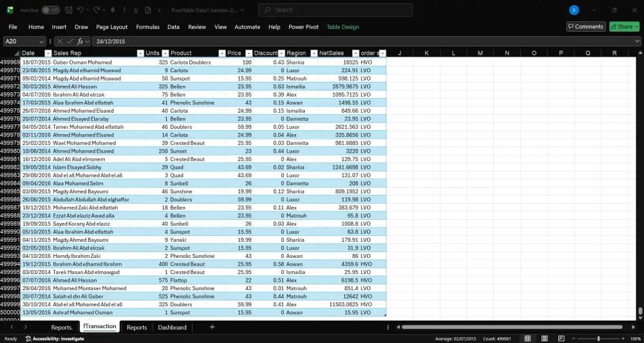Switch to Page Break Preview icon
644x343 pixels.
coord(561,338)
